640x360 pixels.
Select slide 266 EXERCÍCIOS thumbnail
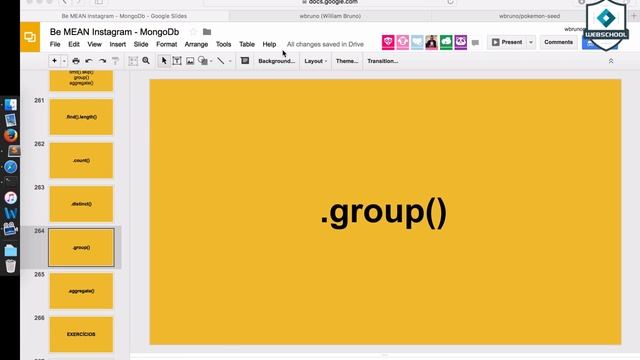(81, 334)
